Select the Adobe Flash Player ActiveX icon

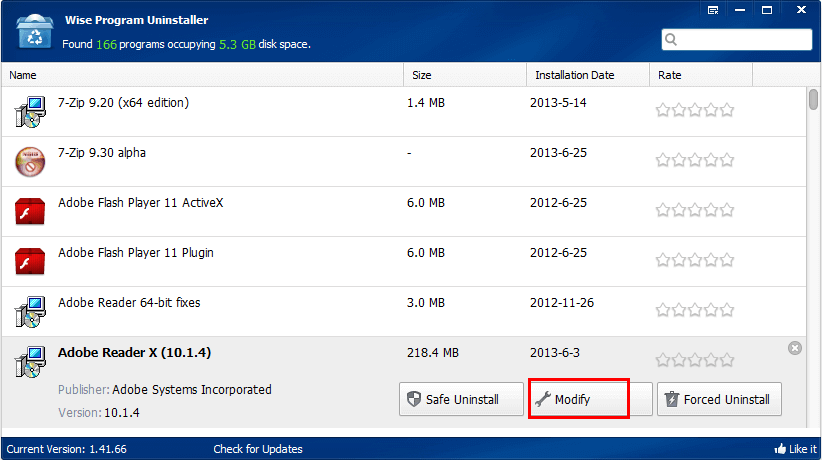[x=30, y=211]
